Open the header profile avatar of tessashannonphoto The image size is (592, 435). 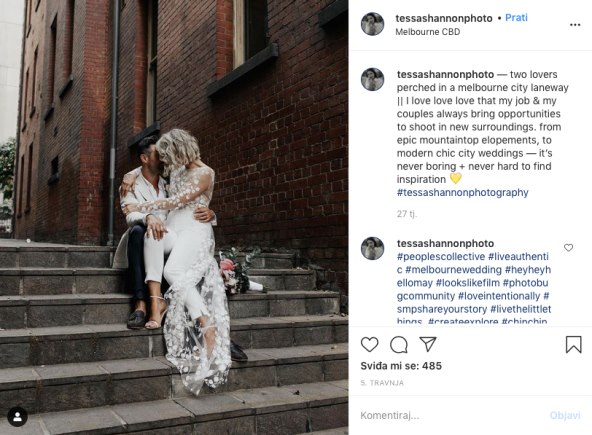(372, 24)
